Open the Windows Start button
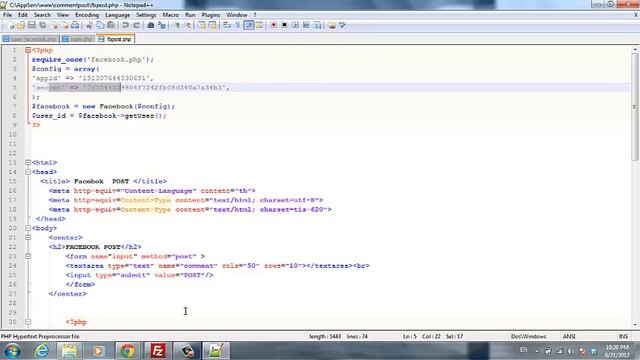This screenshot has width=640, height=360. click(12, 351)
